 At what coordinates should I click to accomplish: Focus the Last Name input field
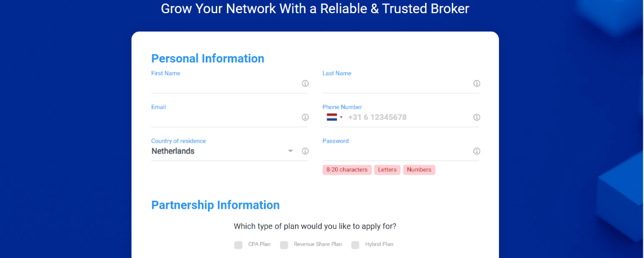396,84
